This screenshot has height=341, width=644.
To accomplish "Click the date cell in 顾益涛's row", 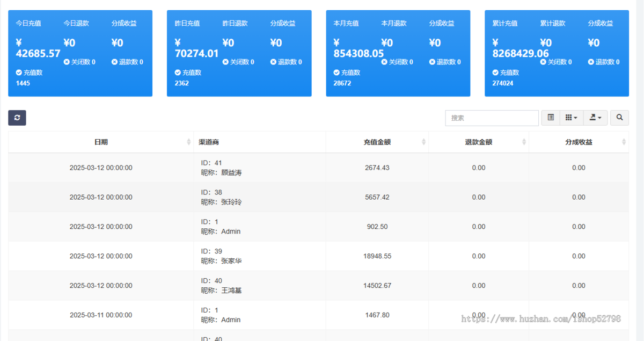I will 101,168.
